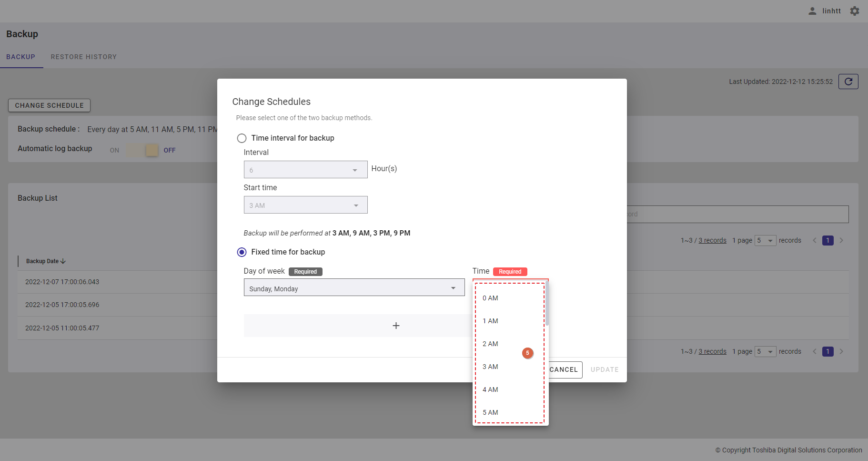This screenshot has width=868, height=461.
Task: Open the Start time dropdown
Action: pos(305,205)
